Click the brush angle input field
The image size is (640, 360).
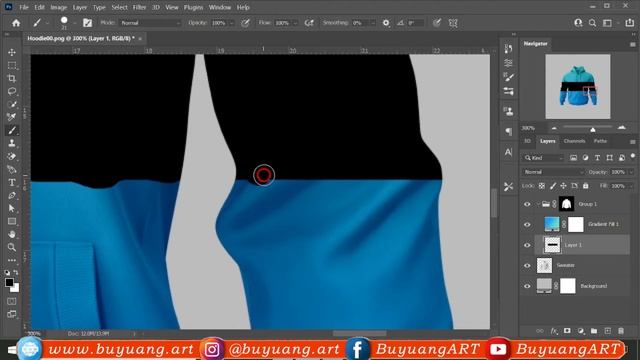pyautogui.click(x=416, y=23)
